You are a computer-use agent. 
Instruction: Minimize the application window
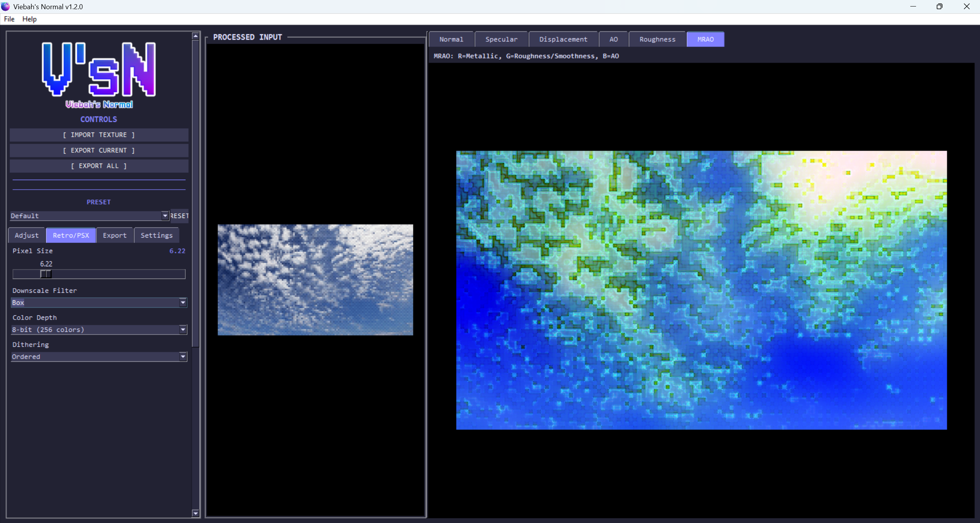[x=913, y=7]
